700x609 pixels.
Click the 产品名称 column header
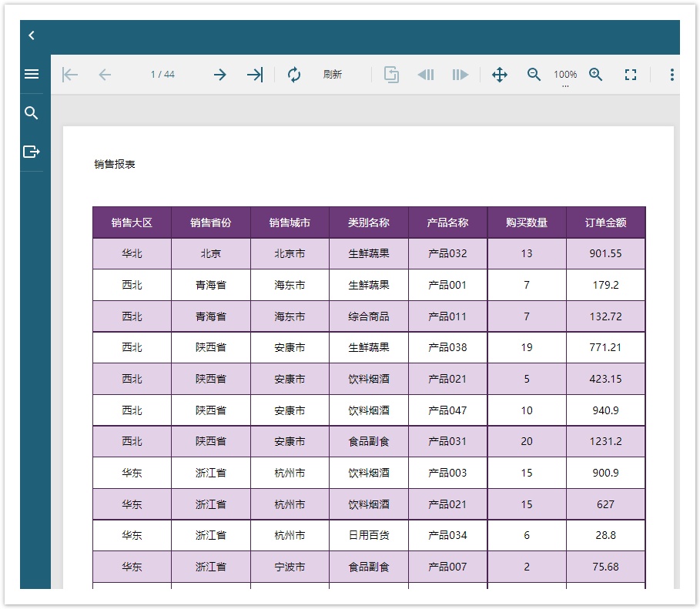click(447, 223)
